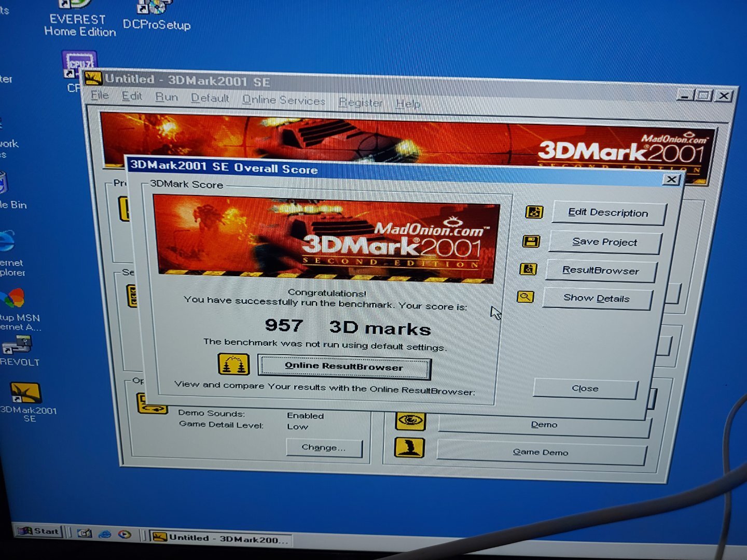Open the Help menu
This screenshot has height=560, width=747.
click(x=408, y=104)
